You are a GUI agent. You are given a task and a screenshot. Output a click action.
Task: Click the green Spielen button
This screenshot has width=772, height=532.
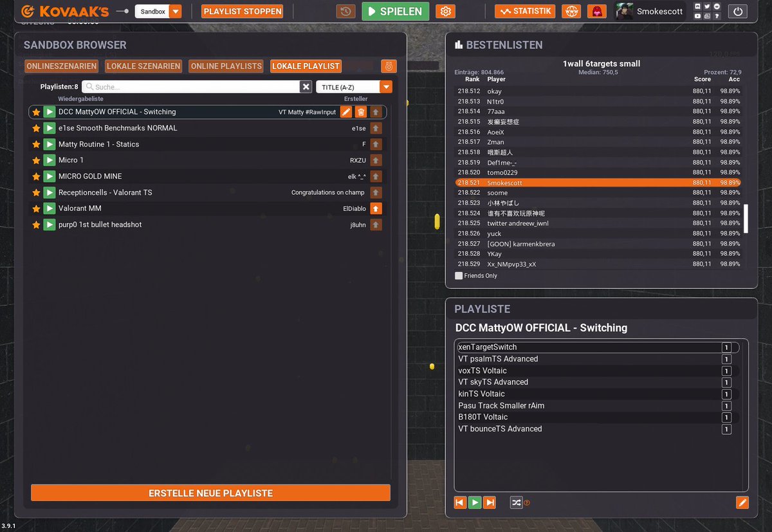pos(396,11)
